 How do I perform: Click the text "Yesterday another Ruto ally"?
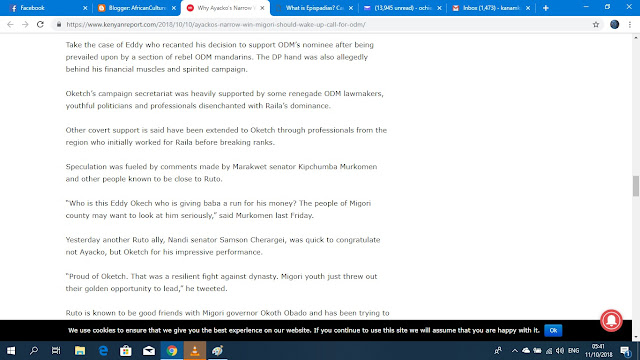click(114, 240)
